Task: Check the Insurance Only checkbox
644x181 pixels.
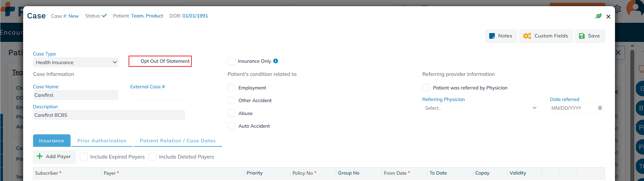Action: [231, 61]
